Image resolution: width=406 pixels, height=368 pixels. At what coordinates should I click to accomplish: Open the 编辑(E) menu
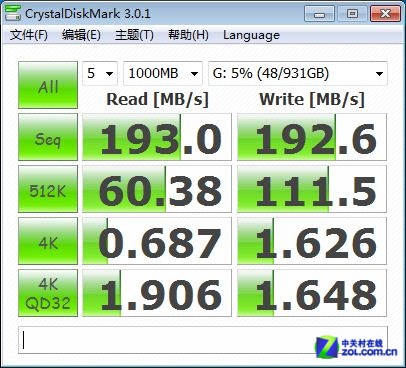pos(81,35)
